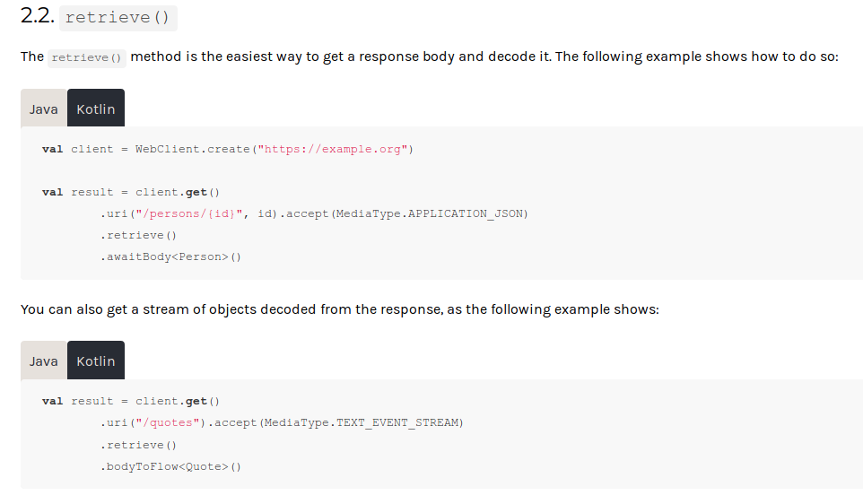
Task: Select Kotlin tab in first code example
Action: pos(96,109)
